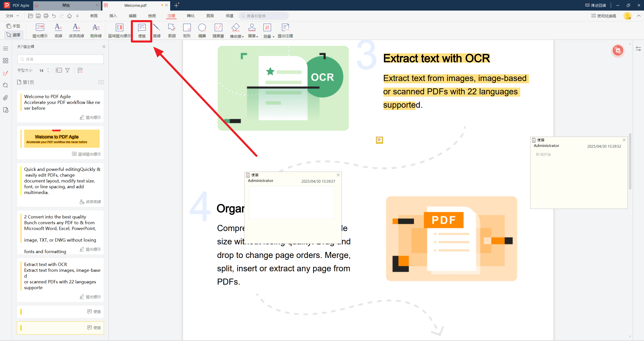Click the annotations panel 搜尋 field

pyautogui.click(x=60, y=59)
